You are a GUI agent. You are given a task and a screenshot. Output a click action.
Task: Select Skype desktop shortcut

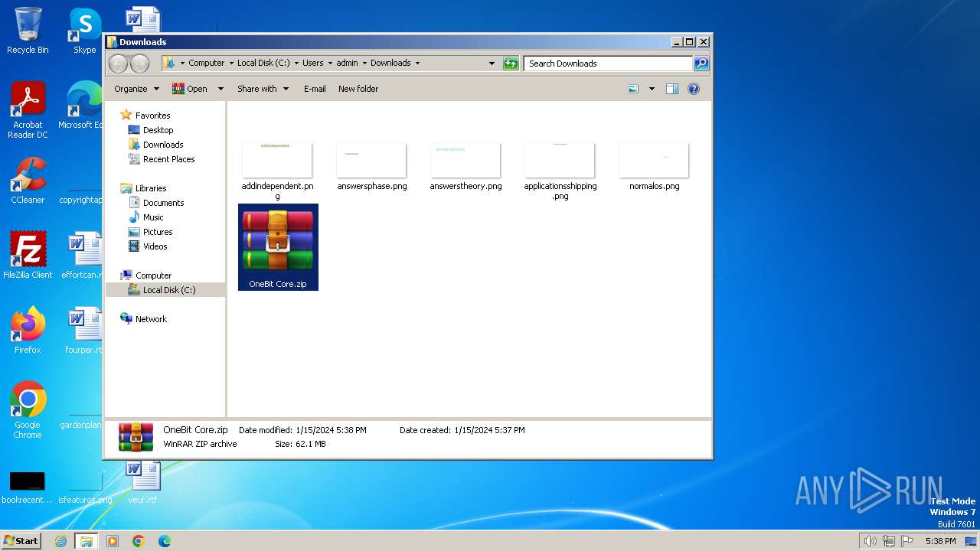pos(84,31)
